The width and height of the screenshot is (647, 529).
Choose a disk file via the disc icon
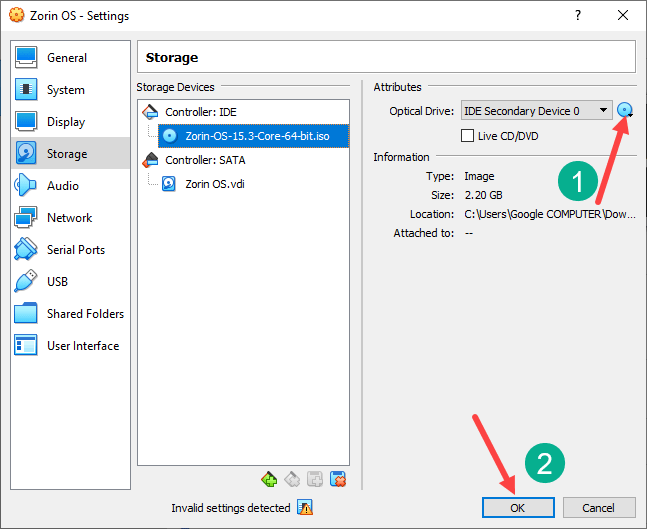(625, 110)
